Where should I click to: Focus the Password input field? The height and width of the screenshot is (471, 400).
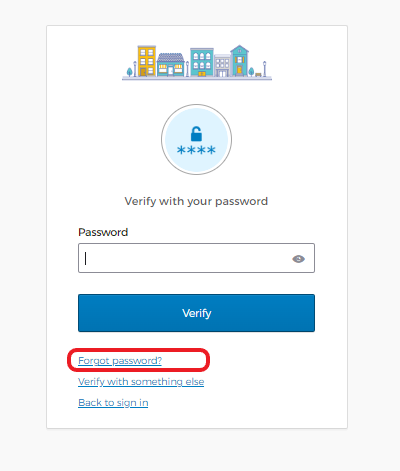(x=196, y=258)
